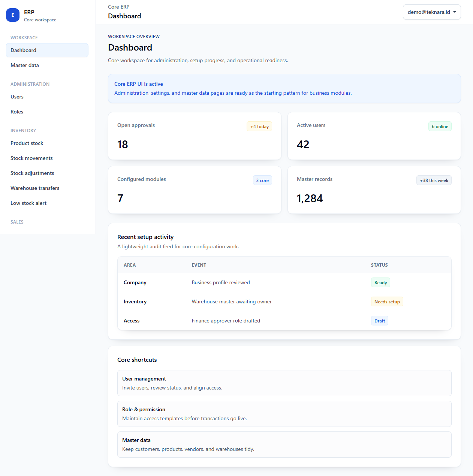The height and width of the screenshot is (476, 473).
Task: Open the Role & permission shortcut card
Action: point(284,414)
